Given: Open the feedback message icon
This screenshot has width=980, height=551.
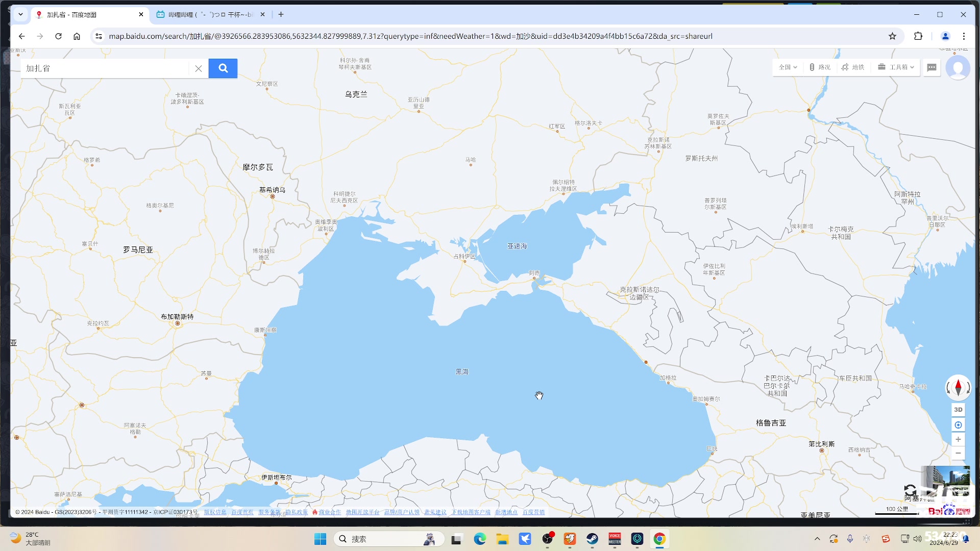Looking at the screenshot, I should pyautogui.click(x=932, y=67).
